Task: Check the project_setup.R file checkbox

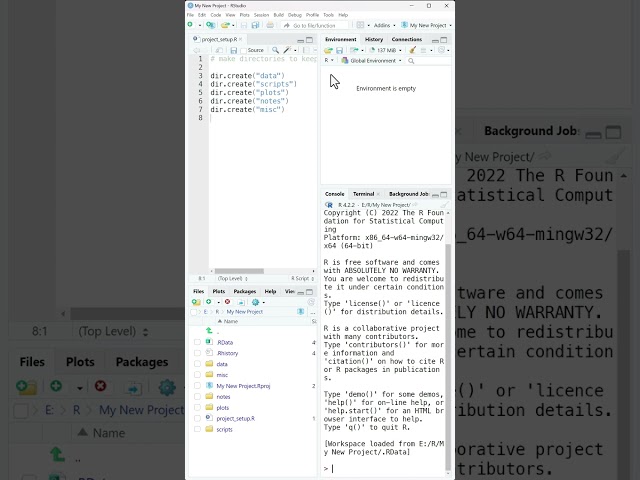Action: (x=197, y=418)
